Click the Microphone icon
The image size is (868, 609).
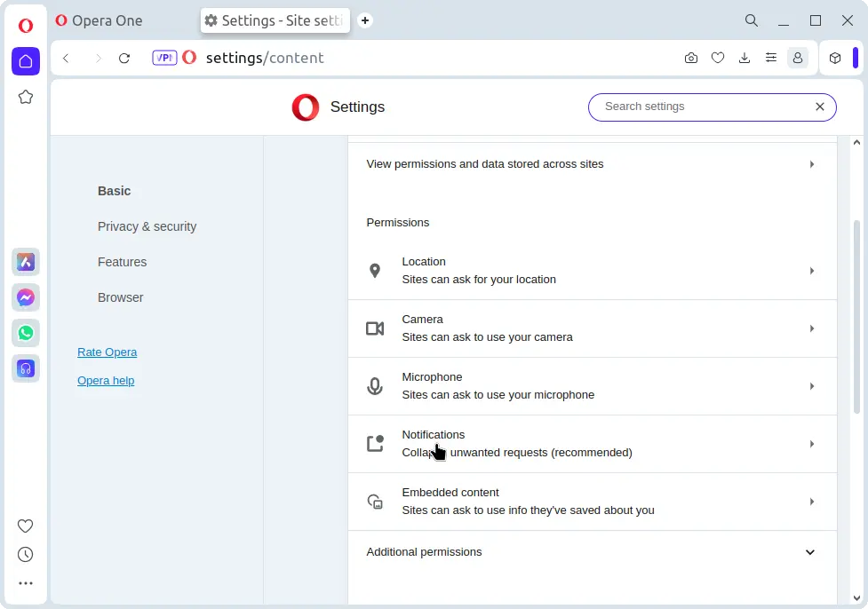coord(375,386)
